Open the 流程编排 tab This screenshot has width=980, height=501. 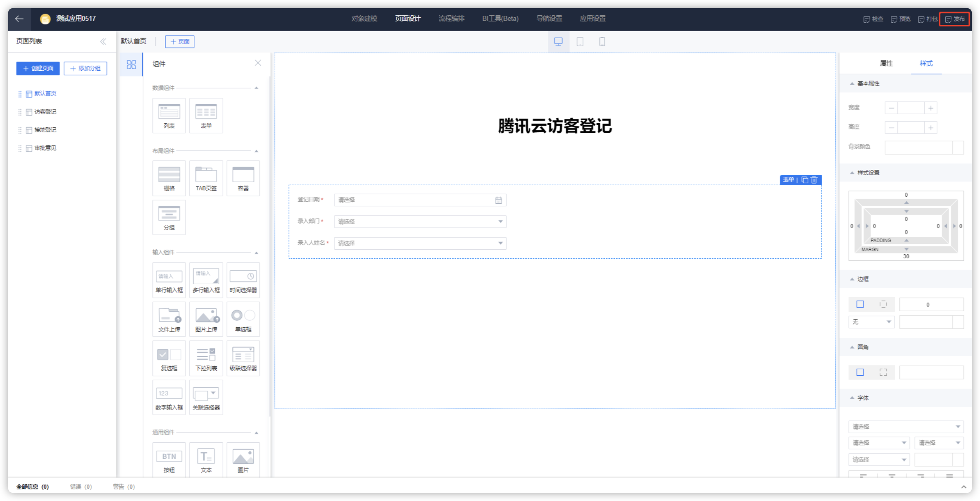(x=452, y=19)
